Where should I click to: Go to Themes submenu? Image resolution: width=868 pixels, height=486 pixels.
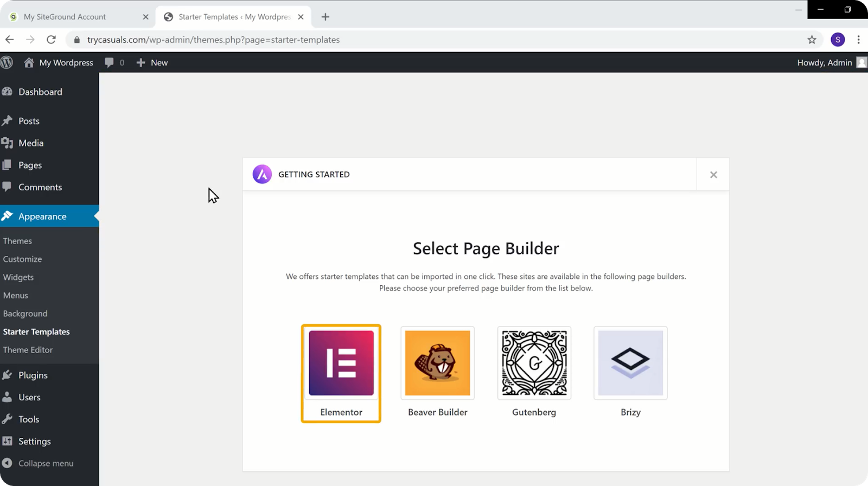tap(17, 241)
